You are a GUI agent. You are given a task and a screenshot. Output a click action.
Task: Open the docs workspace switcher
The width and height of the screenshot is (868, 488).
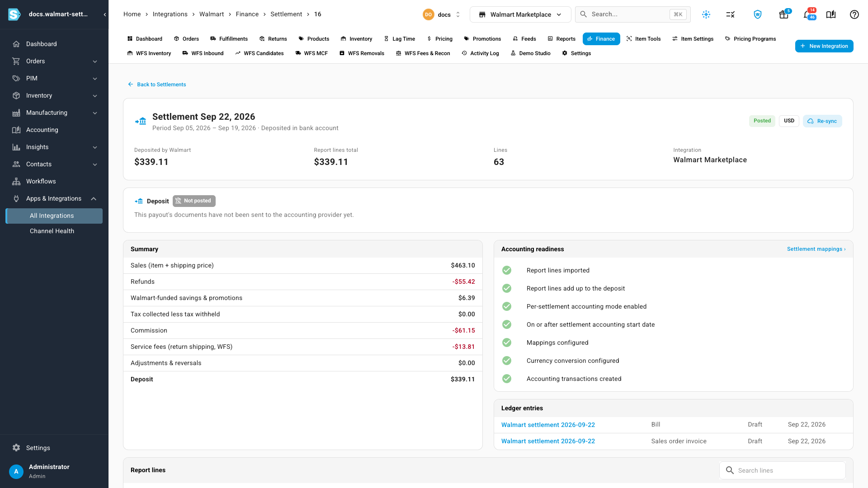point(442,14)
